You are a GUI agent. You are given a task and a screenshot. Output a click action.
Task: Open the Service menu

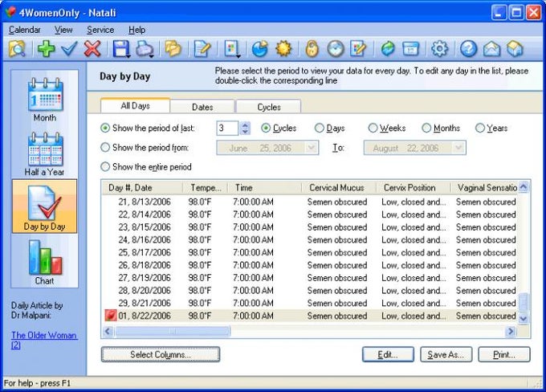point(100,30)
